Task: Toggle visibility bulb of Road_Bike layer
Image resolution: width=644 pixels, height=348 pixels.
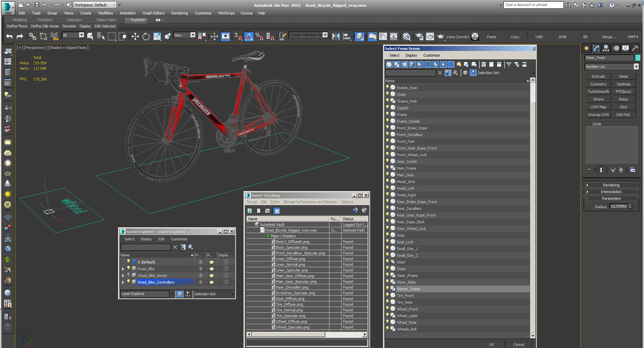Action: (128, 269)
